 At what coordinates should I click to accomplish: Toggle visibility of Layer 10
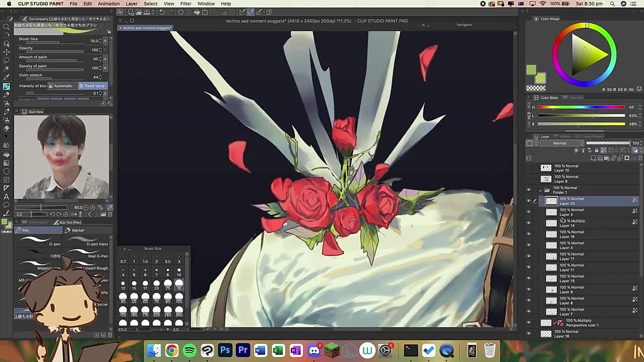click(x=528, y=168)
